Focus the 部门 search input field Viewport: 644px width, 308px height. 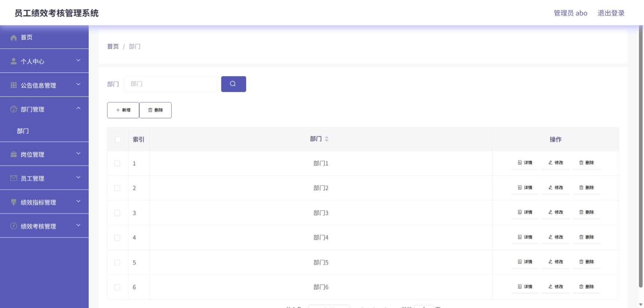(171, 84)
